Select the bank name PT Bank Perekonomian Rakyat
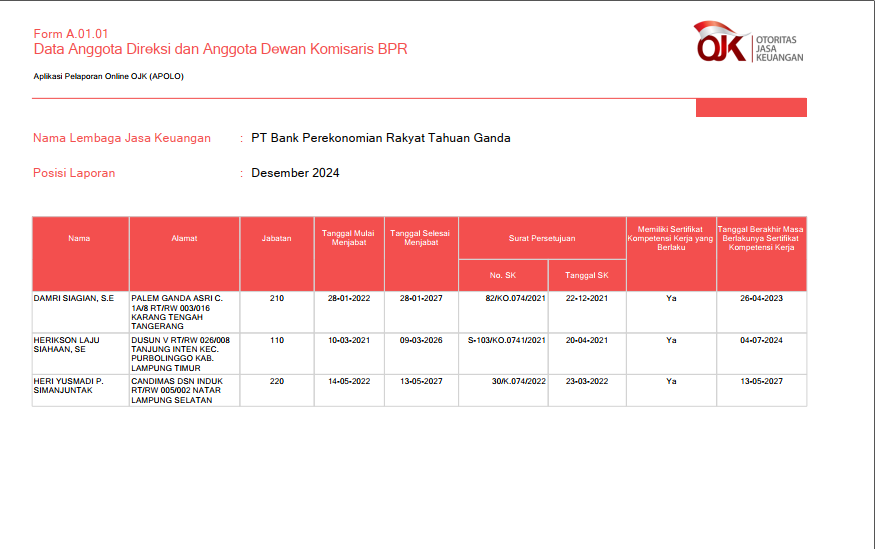The width and height of the screenshot is (875, 549). click(381, 138)
